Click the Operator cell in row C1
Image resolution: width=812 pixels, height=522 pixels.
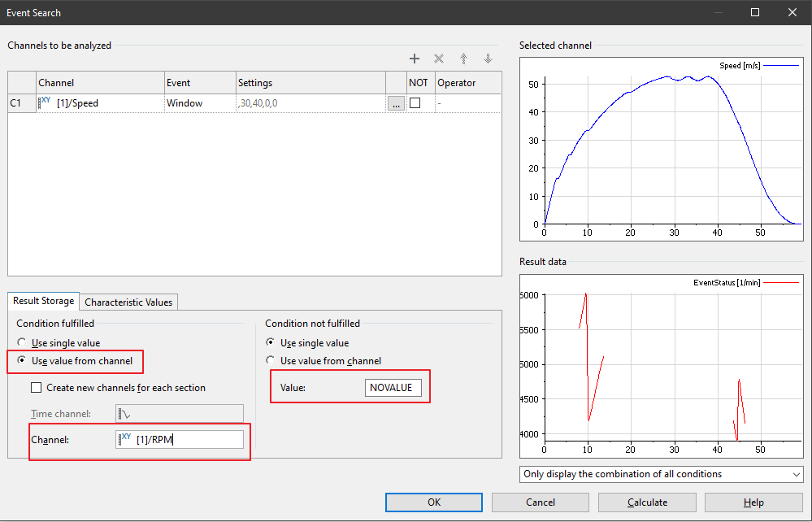tap(467, 103)
